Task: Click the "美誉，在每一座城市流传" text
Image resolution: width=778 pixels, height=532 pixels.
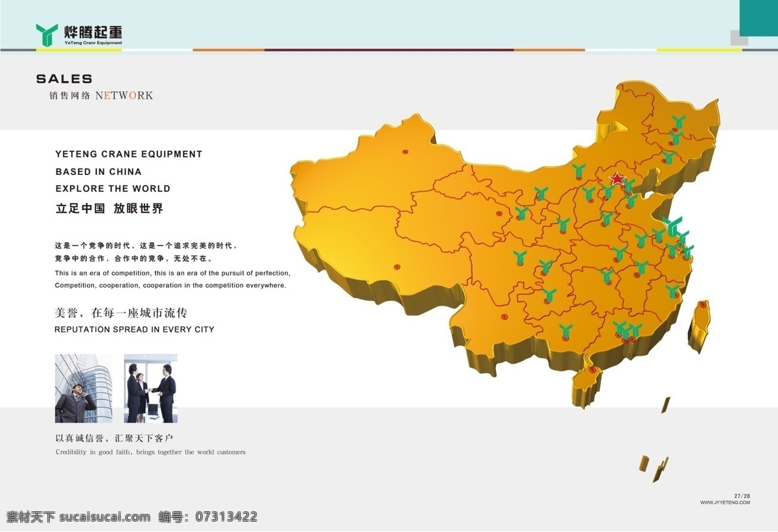Action: pyautogui.click(x=121, y=313)
